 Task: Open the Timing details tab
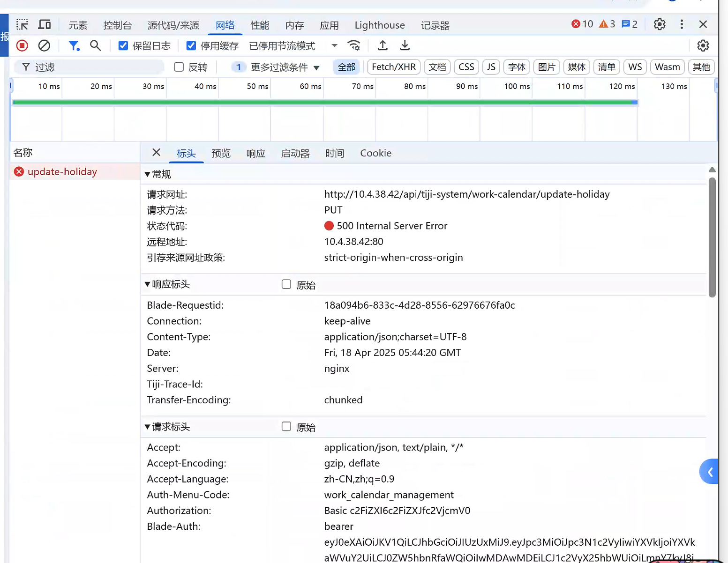[x=335, y=153]
